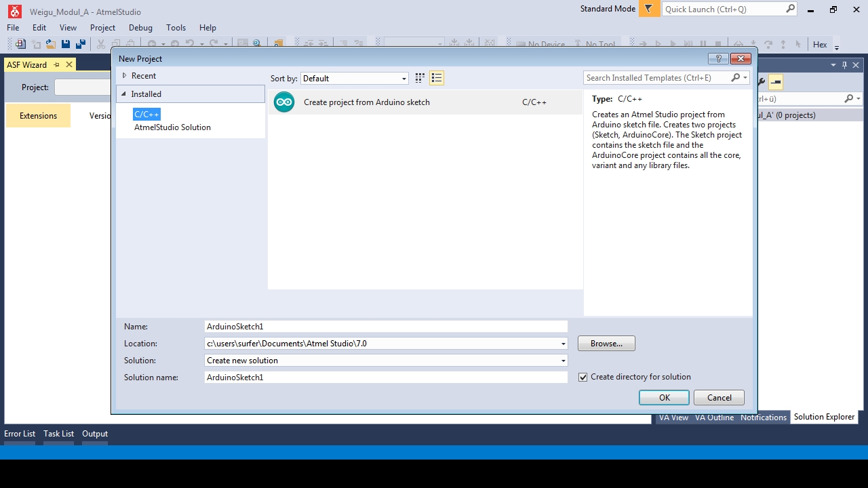Click the template search magnifier icon
Image resolution: width=868 pixels, height=488 pixels.
[736, 78]
